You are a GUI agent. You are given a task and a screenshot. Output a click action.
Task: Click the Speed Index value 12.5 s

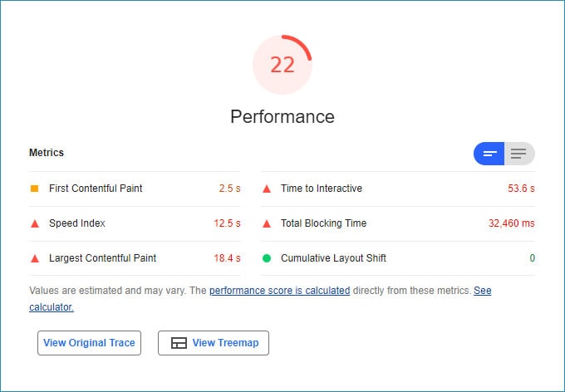[x=227, y=223]
